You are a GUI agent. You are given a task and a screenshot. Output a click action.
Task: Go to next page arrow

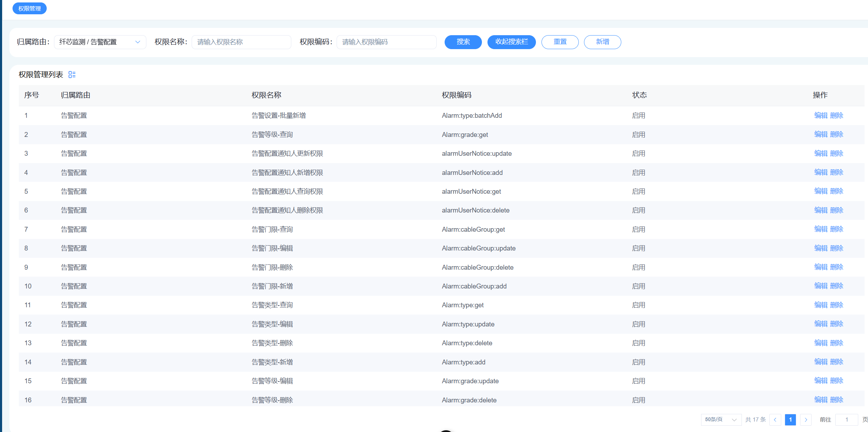click(806, 419)
